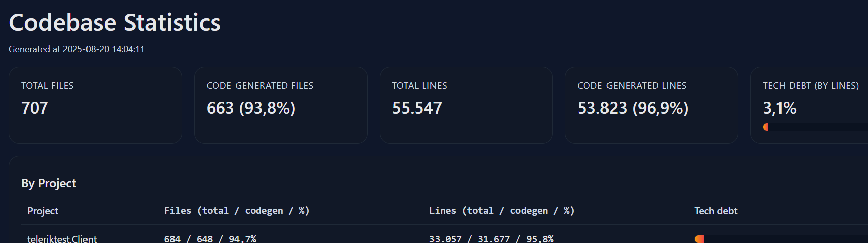Open the Code-Generated Lines card label
Image resolution: width=868 pixels, height=243 pixels.
tap(632, 86)
